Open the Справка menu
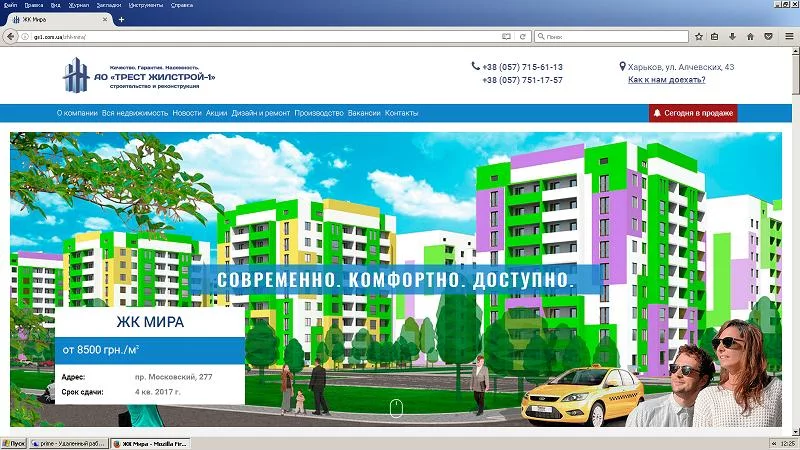The image size is (800, 450). (x=182, y=5)
